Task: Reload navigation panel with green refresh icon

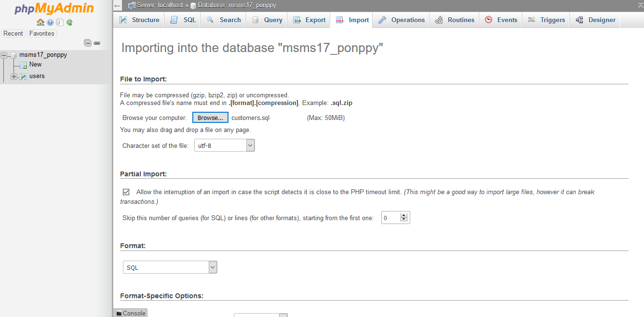Action: [x=69, y=22]
